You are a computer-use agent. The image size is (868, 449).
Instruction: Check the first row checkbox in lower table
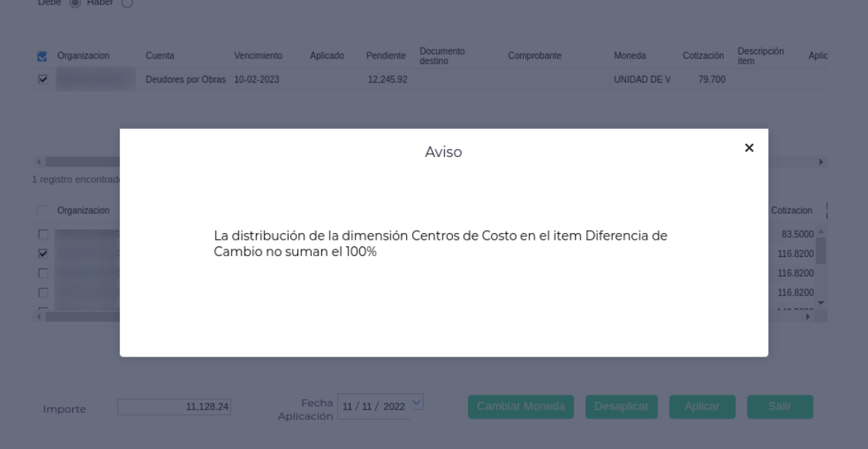click(42, 235)
